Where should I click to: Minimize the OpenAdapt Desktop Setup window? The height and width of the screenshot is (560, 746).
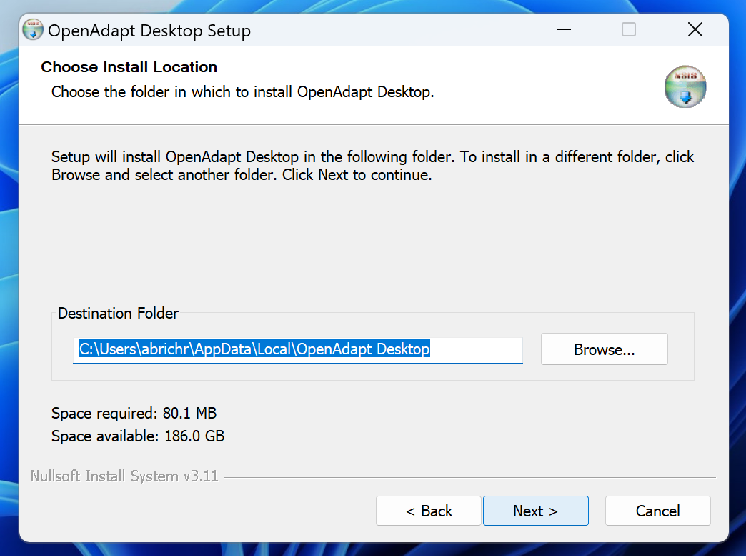pos(564,30)
